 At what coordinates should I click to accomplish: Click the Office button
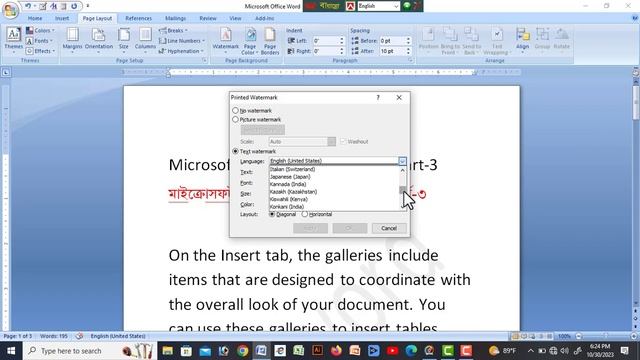pyautogui.click(x=10, y=10)
